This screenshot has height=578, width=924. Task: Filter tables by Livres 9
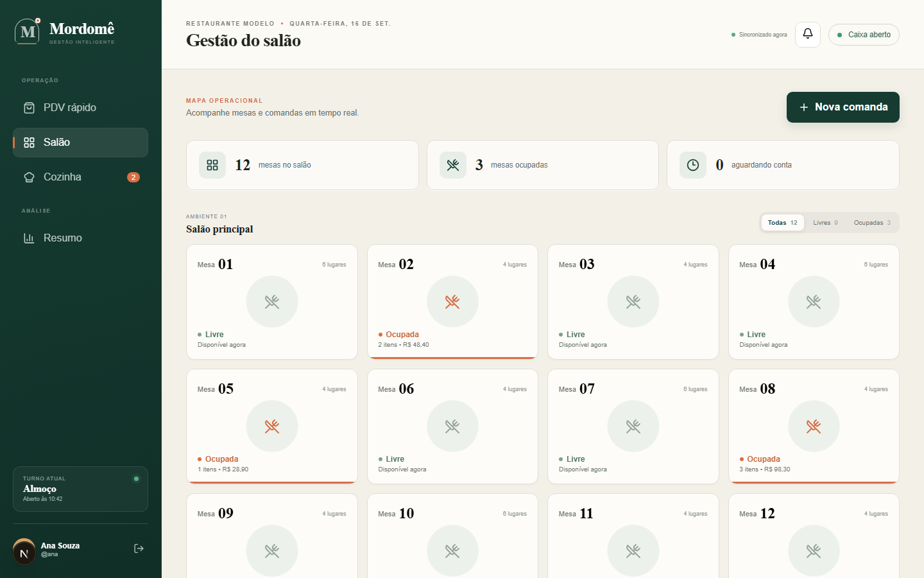coord(825,223)
